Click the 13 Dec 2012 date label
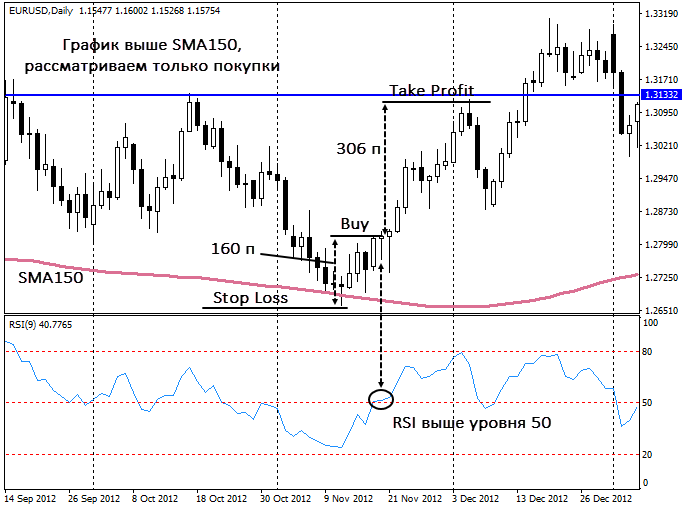The image size is (682, 510). 542,499
